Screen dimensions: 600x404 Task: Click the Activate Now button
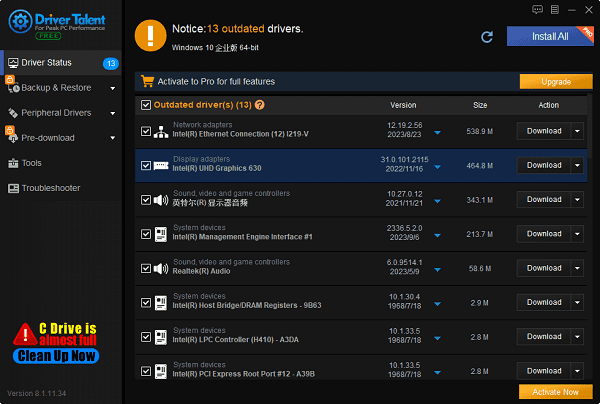tap(556, 392)
